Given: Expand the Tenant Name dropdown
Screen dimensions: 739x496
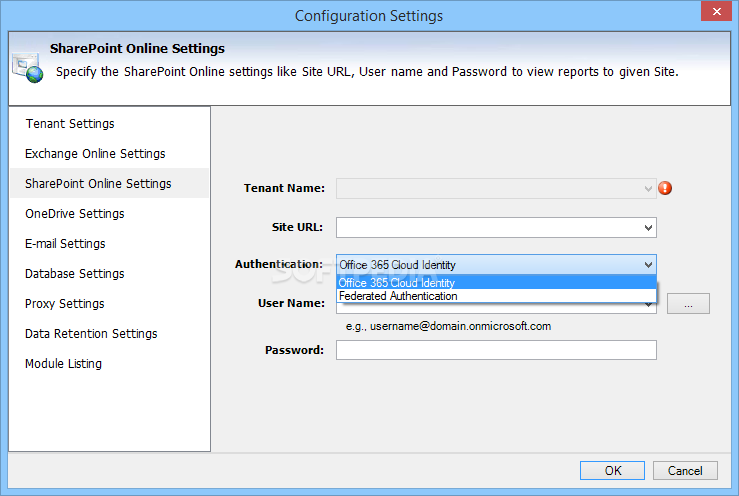Looking at the screenshot, I should [648, 189].
